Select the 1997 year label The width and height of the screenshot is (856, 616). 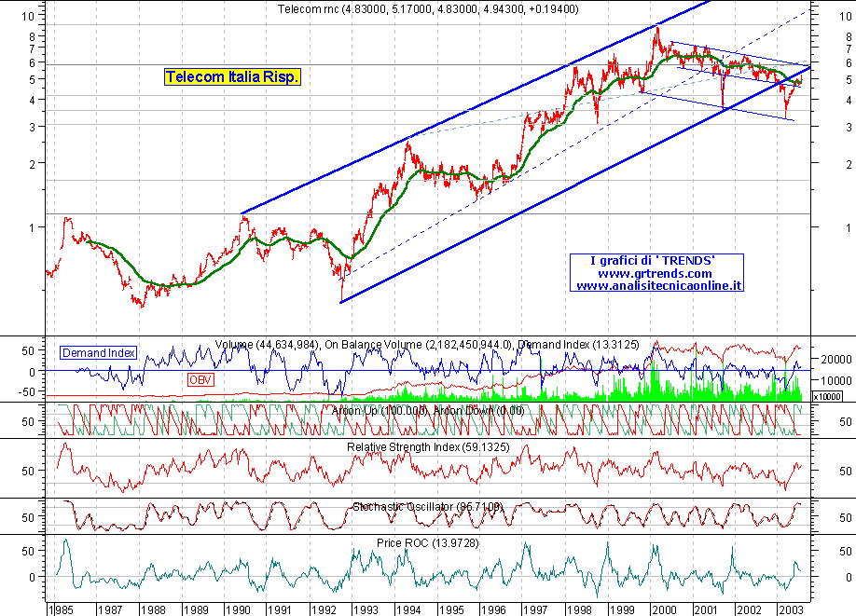[535, 610]
